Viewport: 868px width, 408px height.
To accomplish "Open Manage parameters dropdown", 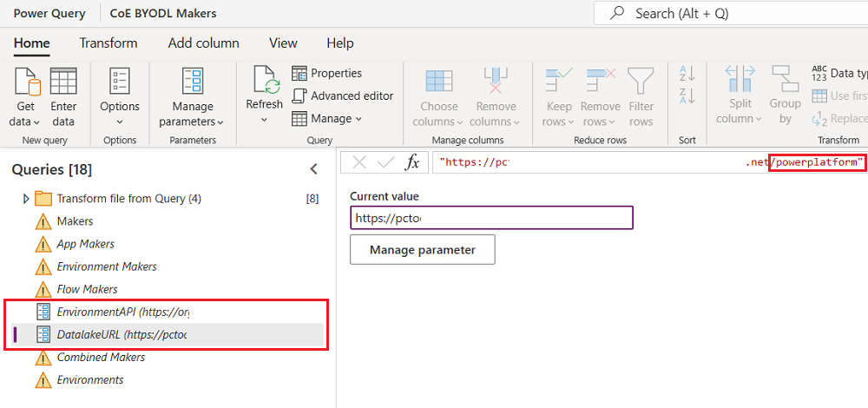I will [x=192, y=97].
